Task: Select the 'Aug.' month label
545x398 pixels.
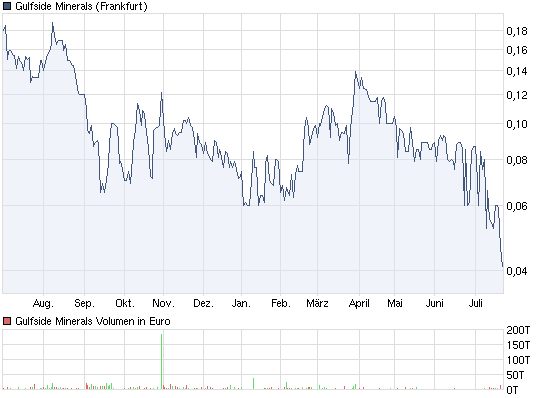Action: pyautogui.click(x=43, y=303)
